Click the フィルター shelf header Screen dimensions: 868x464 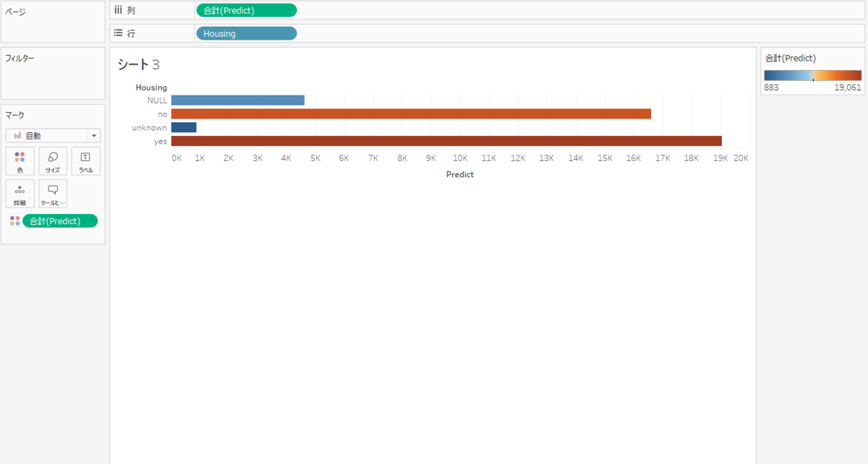click(x=20, y=58)
